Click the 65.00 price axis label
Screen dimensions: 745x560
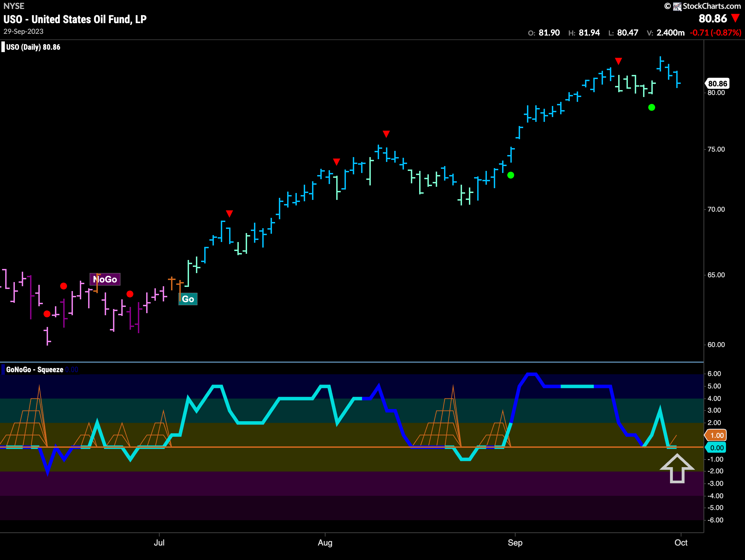click(x=716, y=275)
